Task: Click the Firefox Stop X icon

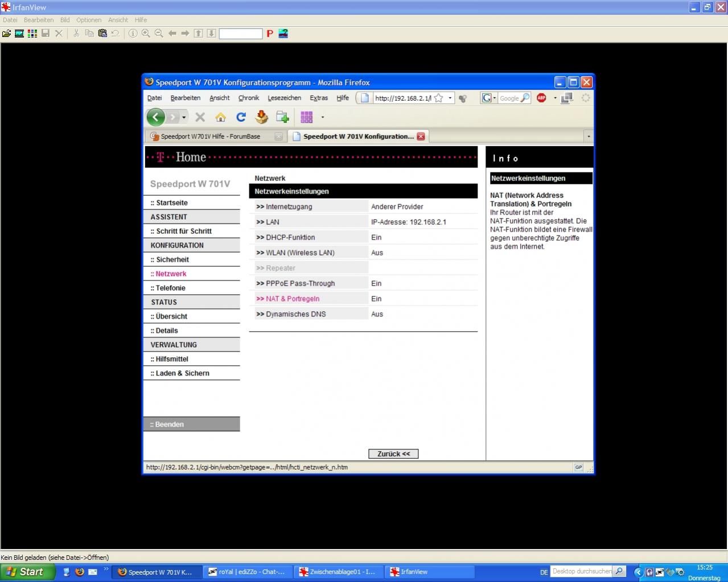Action: coord(200,117)
